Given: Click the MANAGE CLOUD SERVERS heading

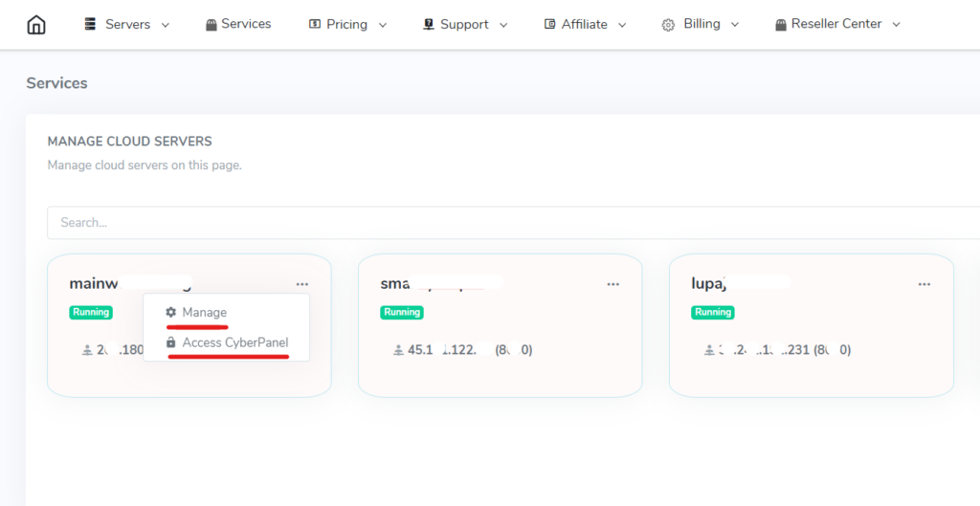Looking at the screenshot, I should [130, 142].
